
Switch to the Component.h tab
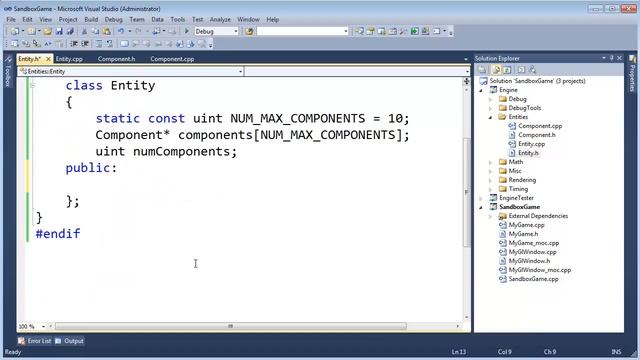(x=116, y=59)
